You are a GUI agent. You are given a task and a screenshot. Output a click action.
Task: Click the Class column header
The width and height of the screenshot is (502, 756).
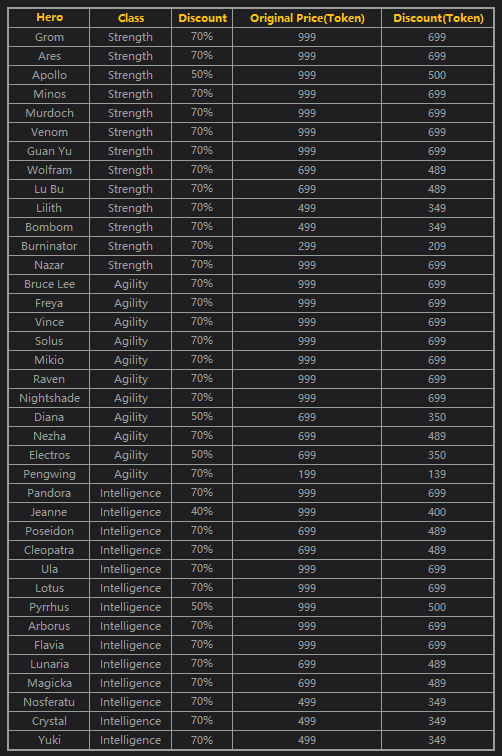point(131,18)
